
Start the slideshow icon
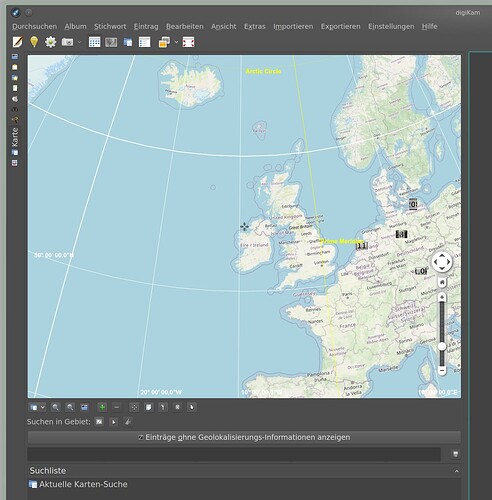coord(164,42)
